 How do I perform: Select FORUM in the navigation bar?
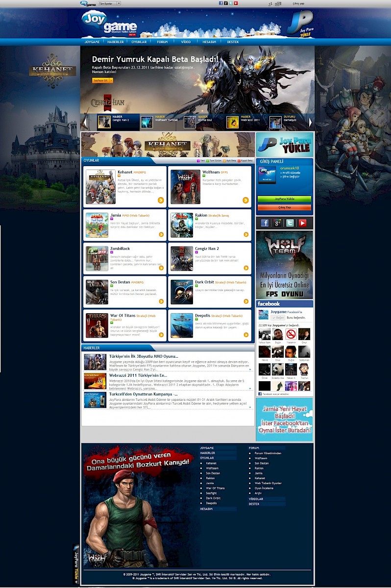162,42
